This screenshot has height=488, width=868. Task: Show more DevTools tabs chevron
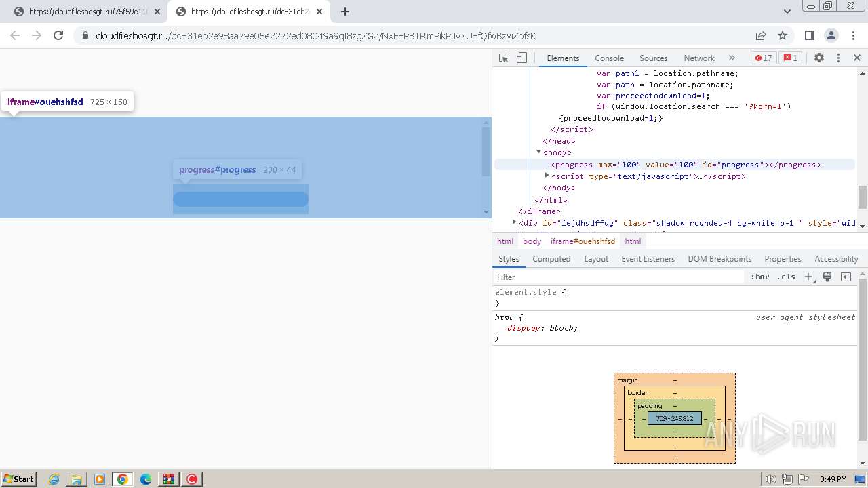(x=732, y=58)
